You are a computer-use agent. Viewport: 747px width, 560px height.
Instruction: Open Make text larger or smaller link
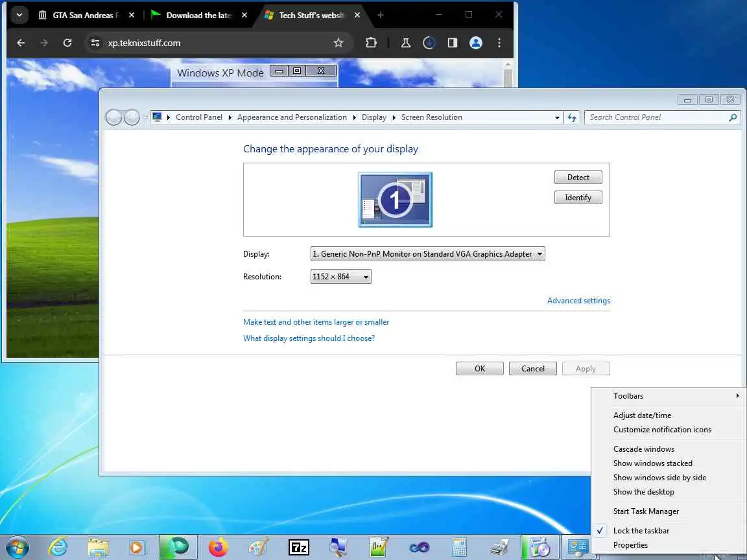tap(316, 322)
